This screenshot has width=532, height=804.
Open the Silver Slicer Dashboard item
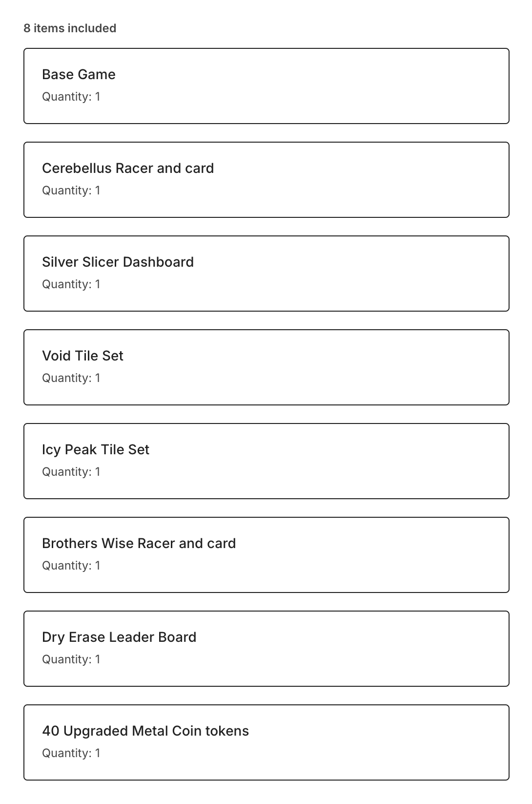pyautogui.click(x=266, y=274)
